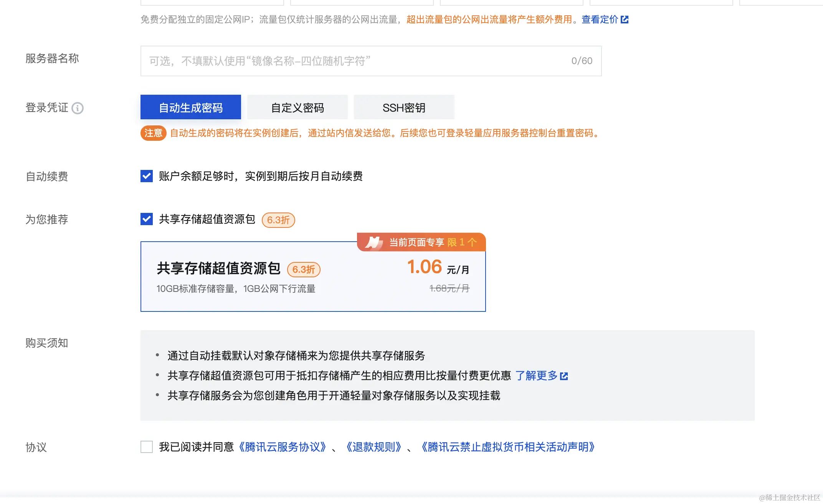Click the orange 注意 badge
The height and width of the screenshot is (504, 823).
coord(153,133)
